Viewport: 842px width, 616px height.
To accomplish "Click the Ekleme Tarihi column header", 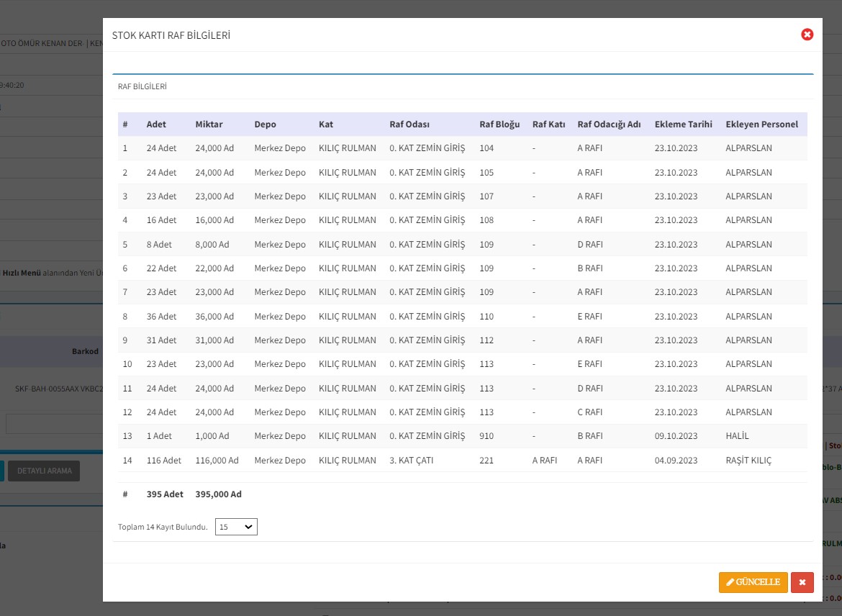I will 683,124.
